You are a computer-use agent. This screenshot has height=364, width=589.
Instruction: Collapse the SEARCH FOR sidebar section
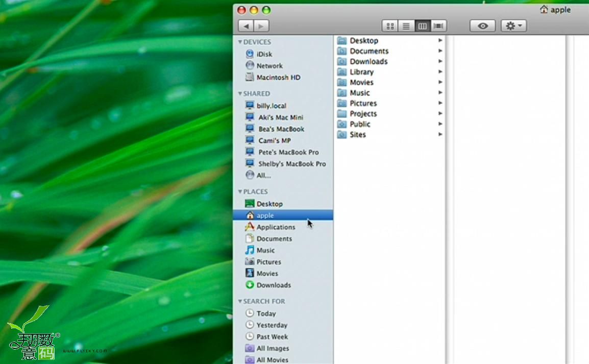click(x=240, y=301)
